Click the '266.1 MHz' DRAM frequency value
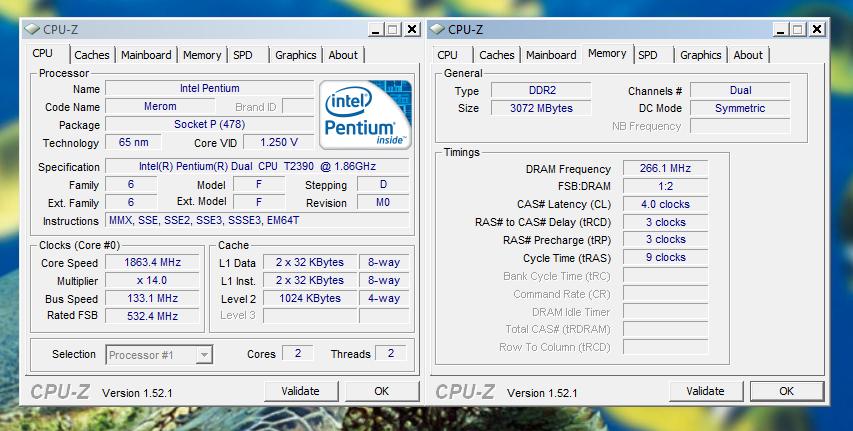The image size is (853, 431). point(665,168)
